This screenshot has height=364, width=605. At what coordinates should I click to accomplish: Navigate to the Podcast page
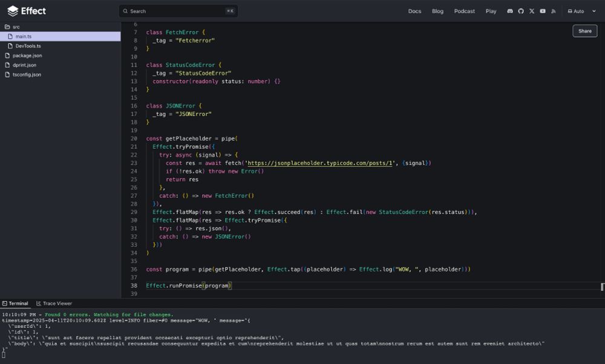[465, 11]
